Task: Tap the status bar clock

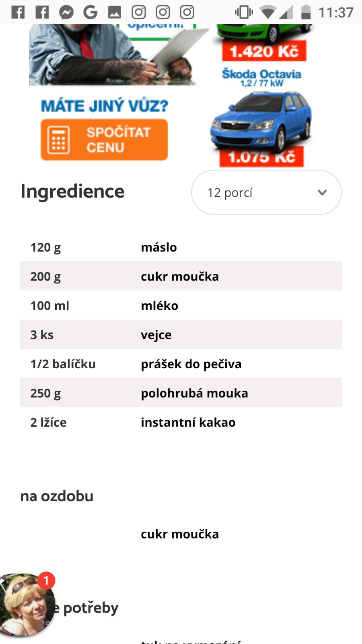Action: [x=336, y=12]
